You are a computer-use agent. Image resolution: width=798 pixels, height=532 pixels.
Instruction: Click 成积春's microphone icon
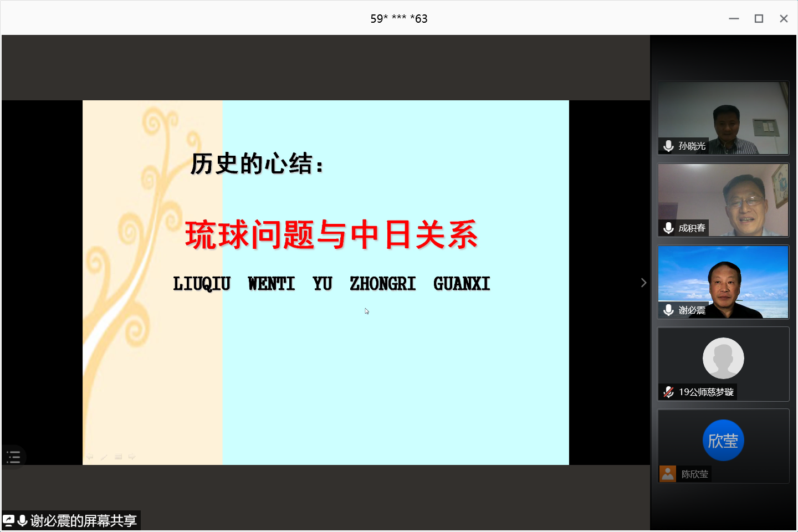pyautogui.click(x=669, y=228)
